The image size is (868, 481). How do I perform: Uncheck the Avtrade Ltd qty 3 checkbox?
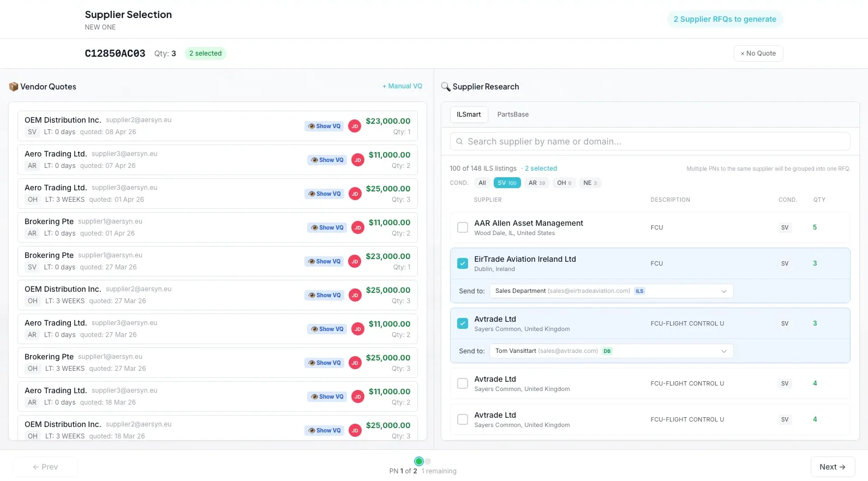[463, 323]
